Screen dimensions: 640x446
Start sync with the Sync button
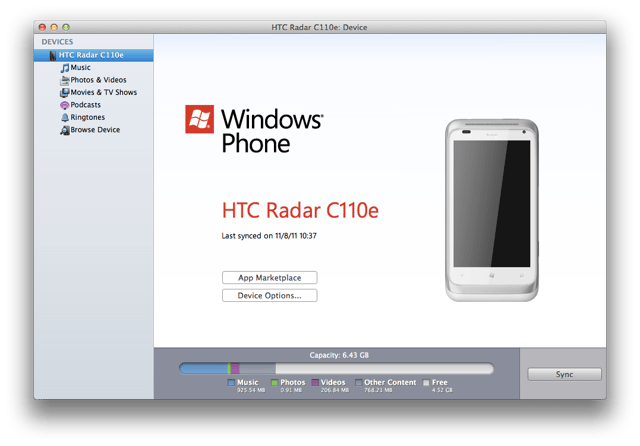[x=564, y=374]
